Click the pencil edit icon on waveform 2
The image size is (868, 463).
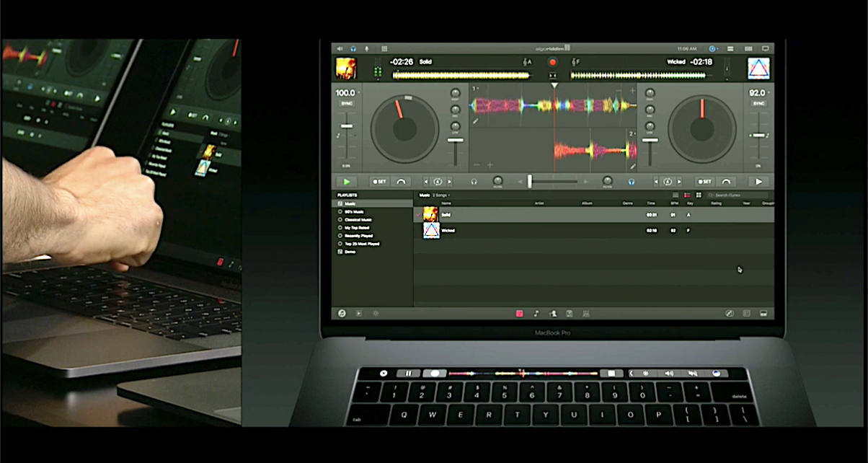point(633,167)
